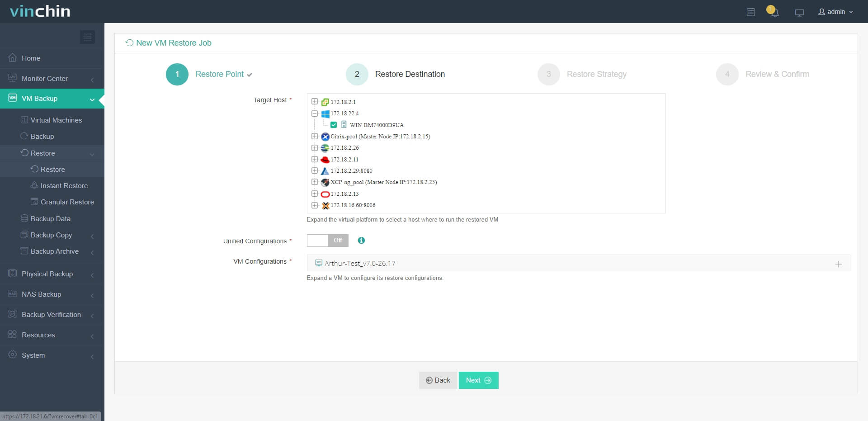Collapse the sidebar with the hamburger icon

[x=87, y=37]
